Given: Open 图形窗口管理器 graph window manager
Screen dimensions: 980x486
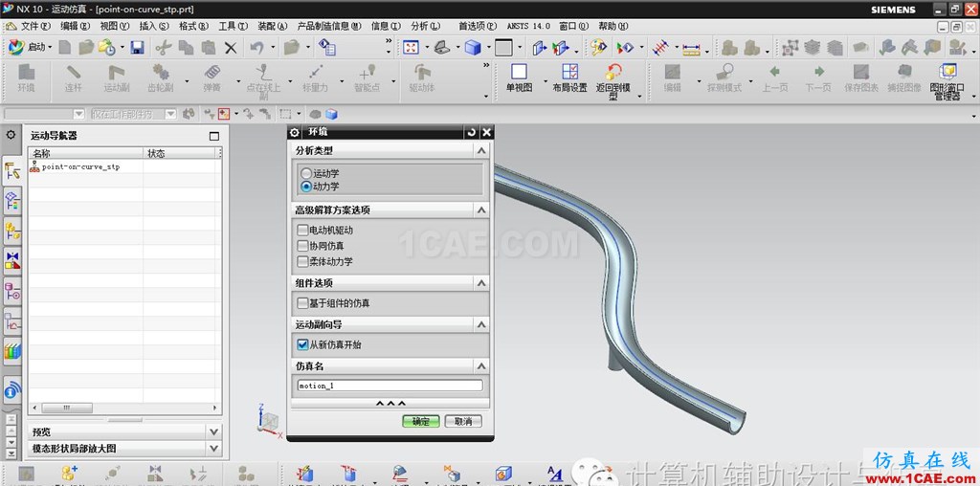Looking at the screenshot, I should click(x=947, y=82).
